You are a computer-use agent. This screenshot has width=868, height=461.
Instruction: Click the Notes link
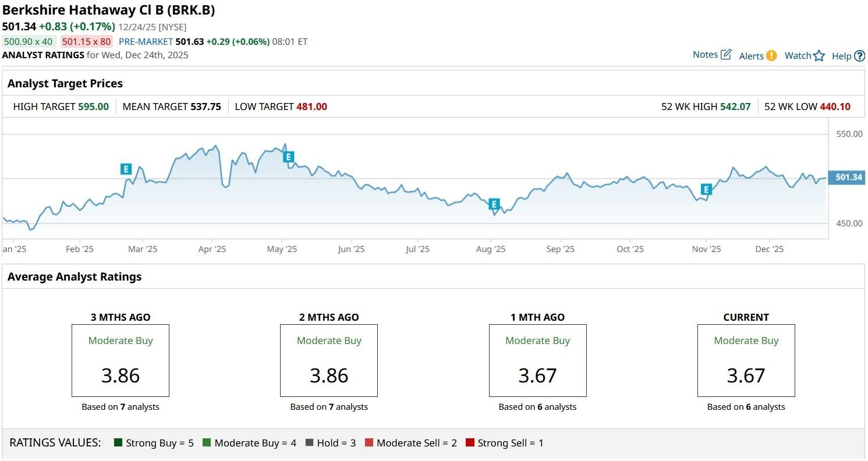pos(705,55)
